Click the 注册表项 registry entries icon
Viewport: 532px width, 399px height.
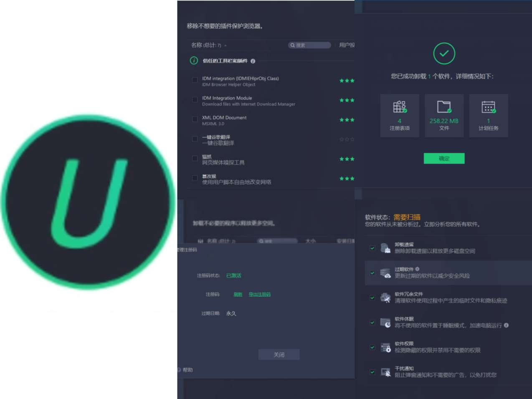[x=400, y=107]
